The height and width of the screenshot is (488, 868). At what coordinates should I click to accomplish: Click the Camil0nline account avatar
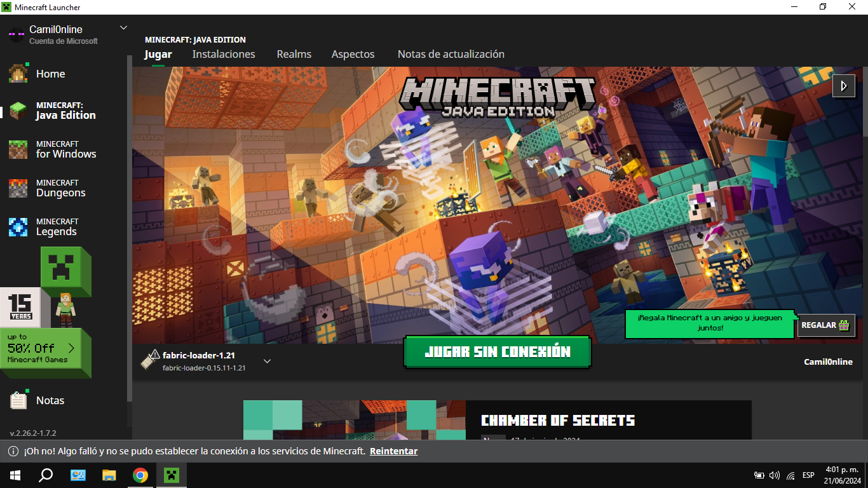[17, 34]
